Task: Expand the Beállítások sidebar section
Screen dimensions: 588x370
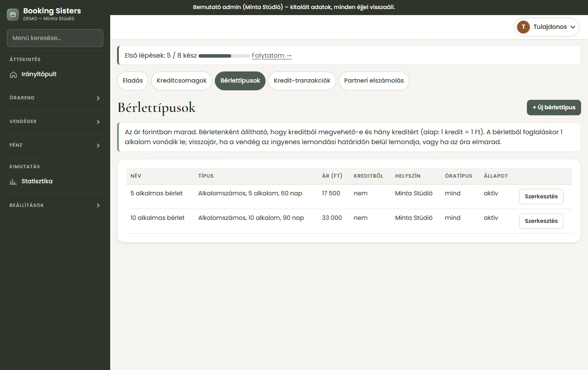Action: click(x=55, y=206)
